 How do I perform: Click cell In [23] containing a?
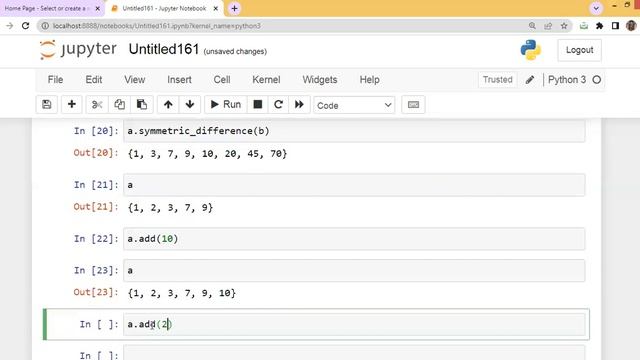(354, 271)
